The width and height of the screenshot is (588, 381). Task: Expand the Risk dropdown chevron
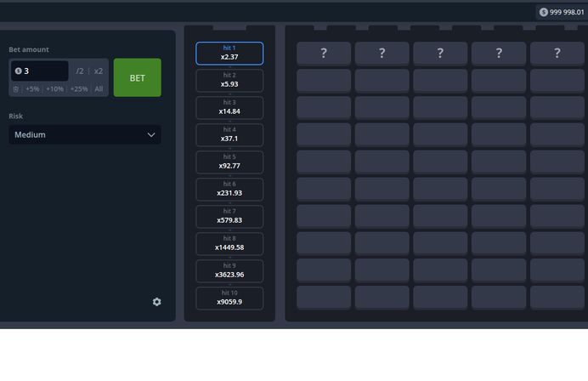(151, 134)
